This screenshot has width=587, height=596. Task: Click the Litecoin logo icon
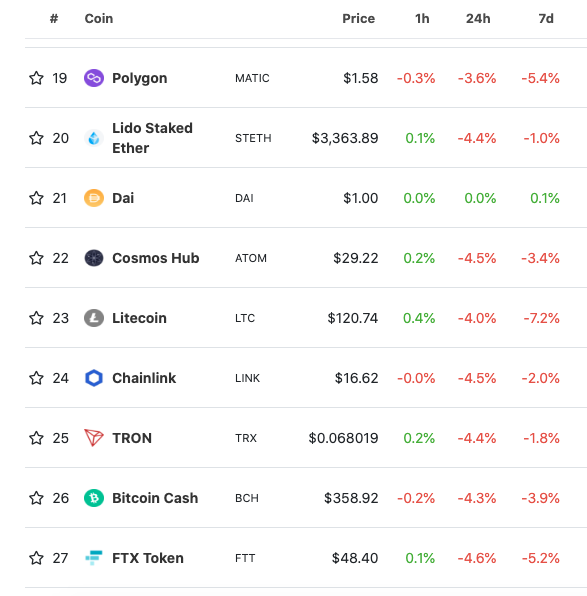94,318
